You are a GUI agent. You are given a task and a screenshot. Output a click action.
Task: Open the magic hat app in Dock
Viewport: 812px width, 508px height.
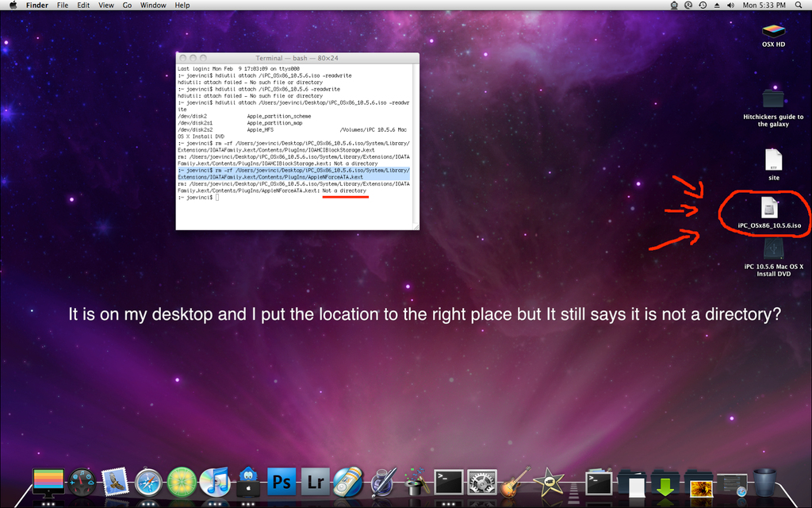(416, 482)
